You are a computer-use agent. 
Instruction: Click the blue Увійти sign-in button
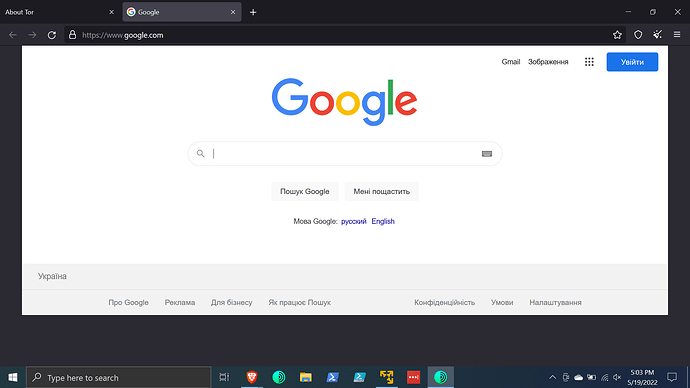pos(632,62)
